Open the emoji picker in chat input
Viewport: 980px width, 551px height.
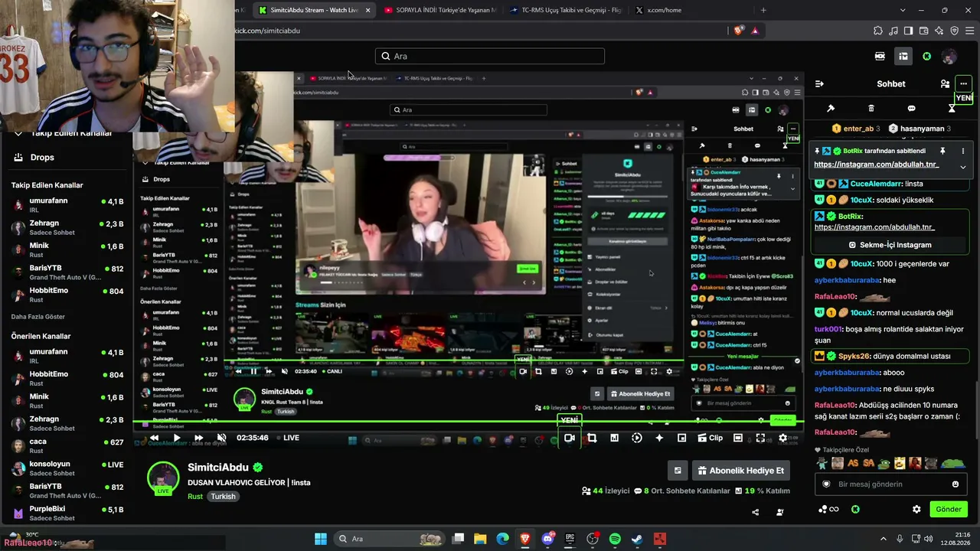click(955, 484)
